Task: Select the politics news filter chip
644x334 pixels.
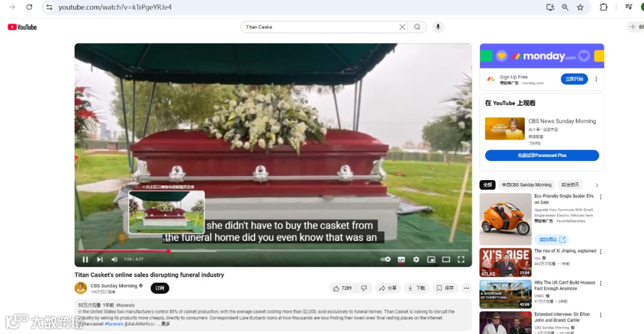Action: tap(570, 185)
